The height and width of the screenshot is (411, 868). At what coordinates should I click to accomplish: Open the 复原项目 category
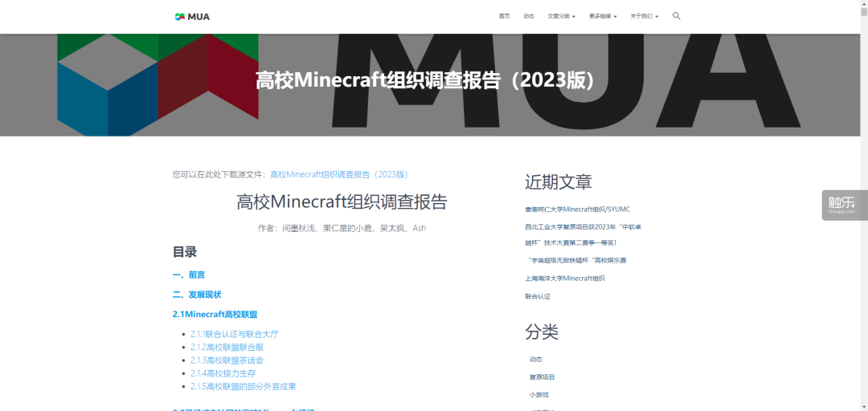542,377
